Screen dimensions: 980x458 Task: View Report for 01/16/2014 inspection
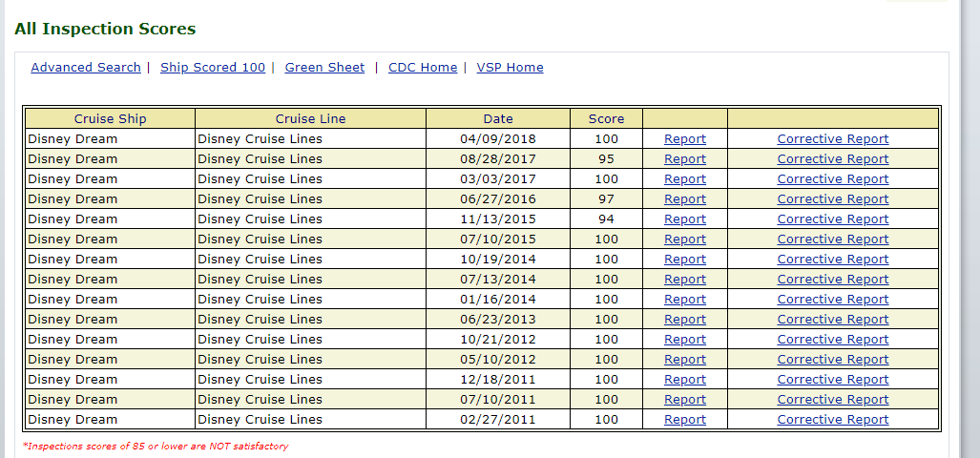[x=685, y=300]
